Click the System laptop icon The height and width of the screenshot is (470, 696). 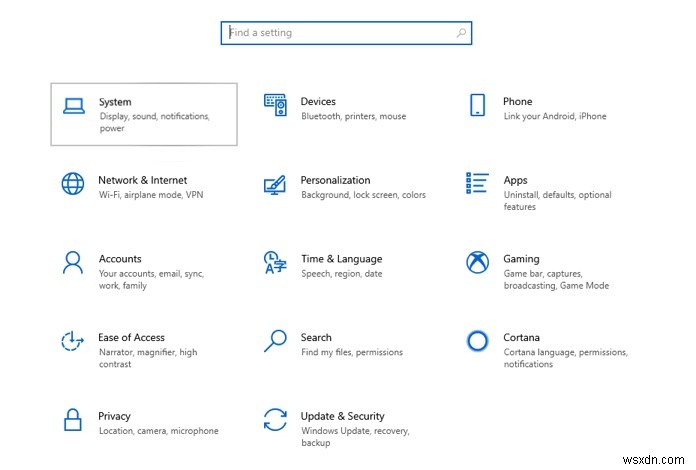click(73, 106)
